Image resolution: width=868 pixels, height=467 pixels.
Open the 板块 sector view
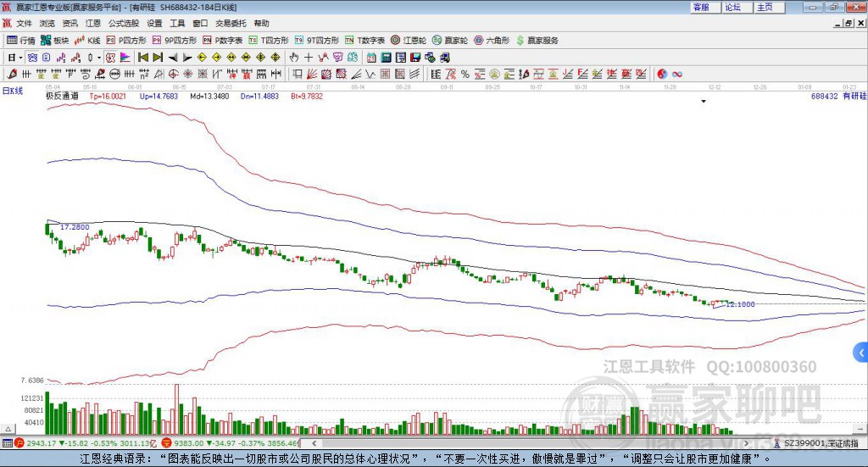point(54,41)
